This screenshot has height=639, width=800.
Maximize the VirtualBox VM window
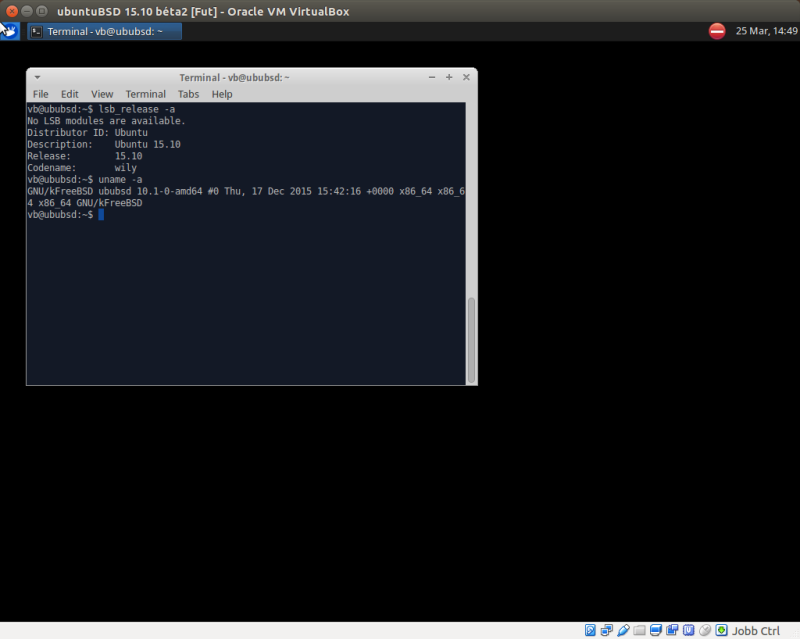[42, 11]
